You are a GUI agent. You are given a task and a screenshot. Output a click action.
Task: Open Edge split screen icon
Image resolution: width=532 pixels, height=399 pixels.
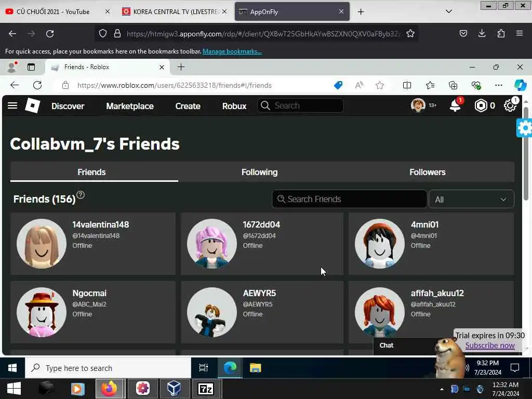point(407,86)
